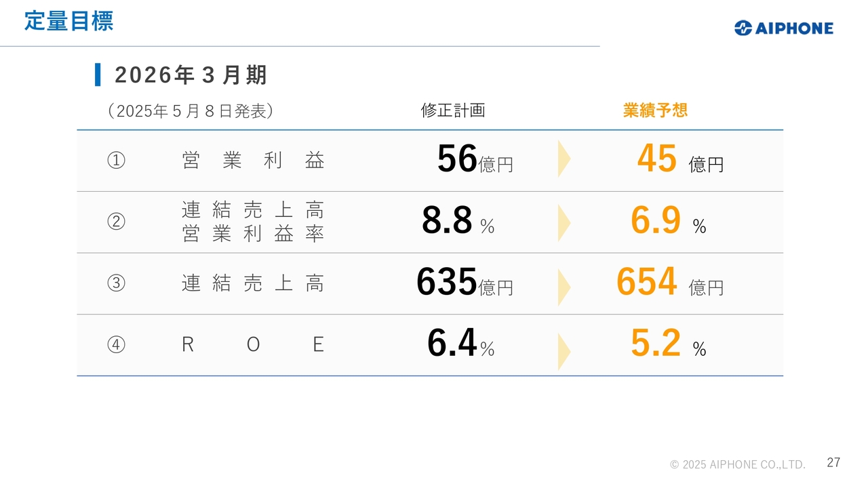Select the circled number ② marker
Screen dimensions: 868x488
click(x=116, y=222)
